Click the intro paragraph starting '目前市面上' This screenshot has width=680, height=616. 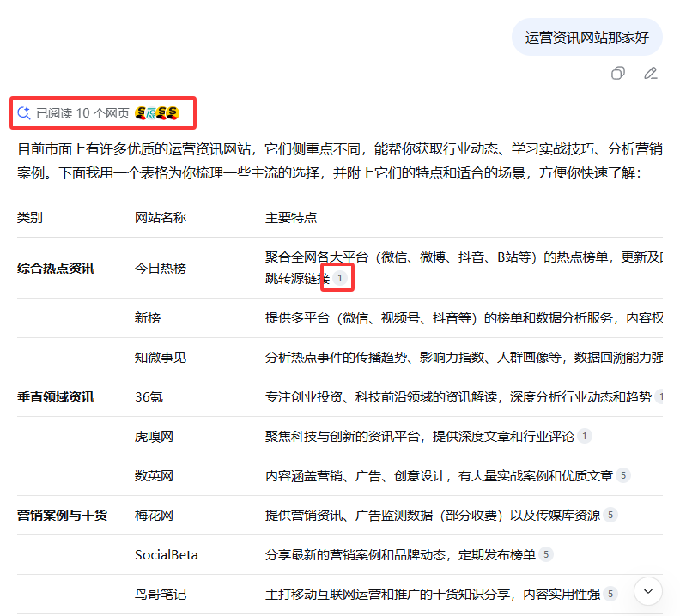[x=339, y=160]
